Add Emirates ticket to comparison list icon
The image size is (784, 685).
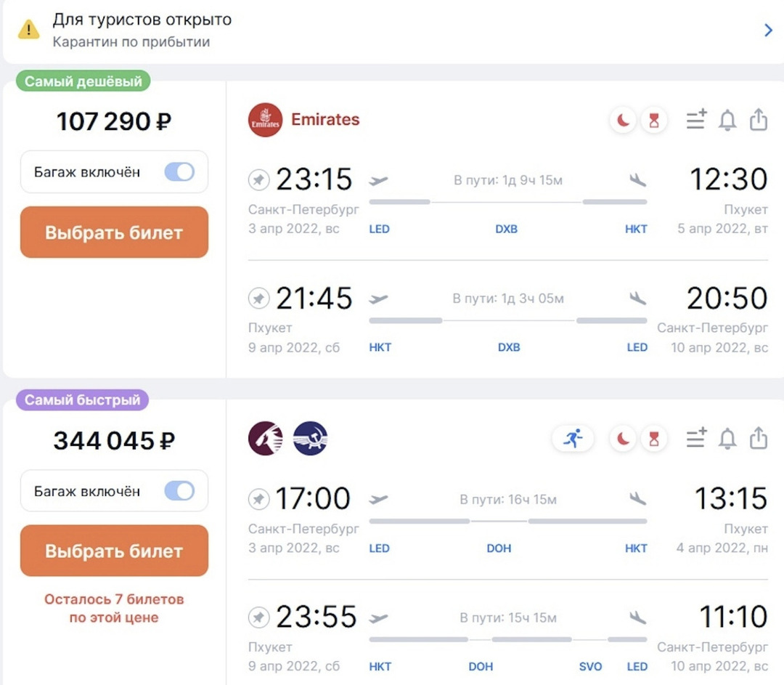696,120
